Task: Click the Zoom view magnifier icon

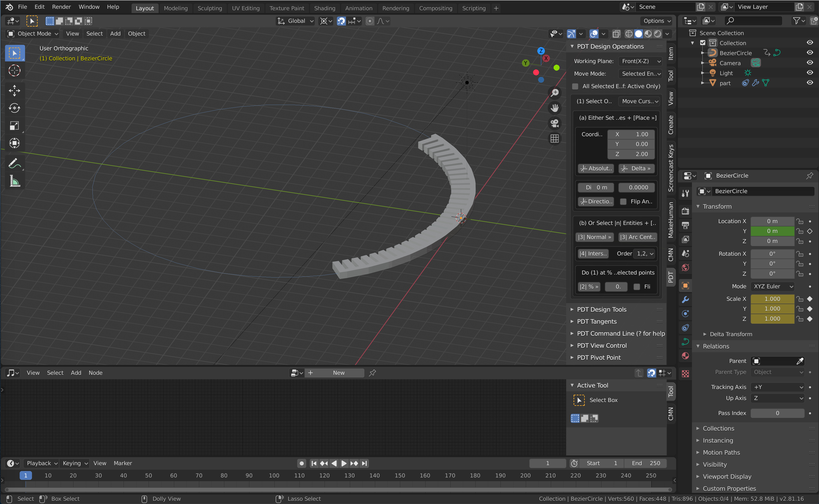Action: tap(555, 93)
